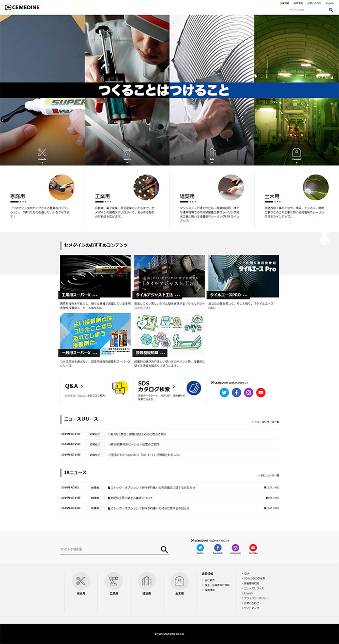Click the header サイト内検索 search field
The width and height of the screenshot is (339, 644).
308,10
